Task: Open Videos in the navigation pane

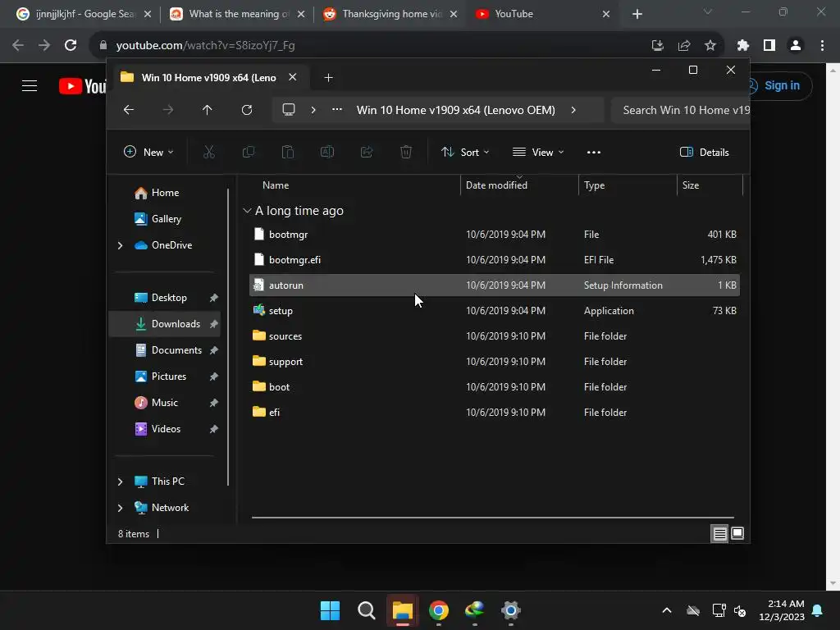Action: 166,429
